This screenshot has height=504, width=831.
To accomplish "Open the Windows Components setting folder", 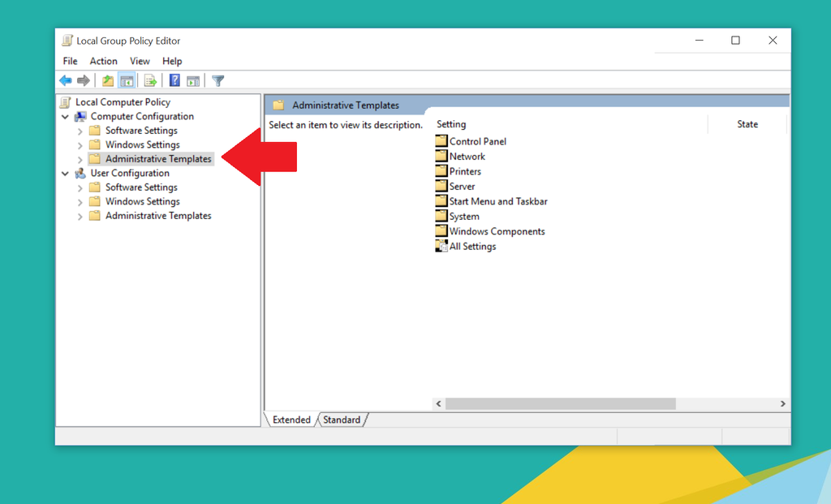I will (496, 230).
